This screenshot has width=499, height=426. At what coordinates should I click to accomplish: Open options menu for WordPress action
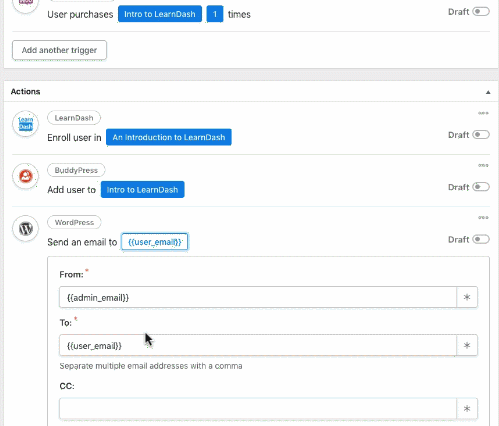pyautogui.click(x=483, y=218)
